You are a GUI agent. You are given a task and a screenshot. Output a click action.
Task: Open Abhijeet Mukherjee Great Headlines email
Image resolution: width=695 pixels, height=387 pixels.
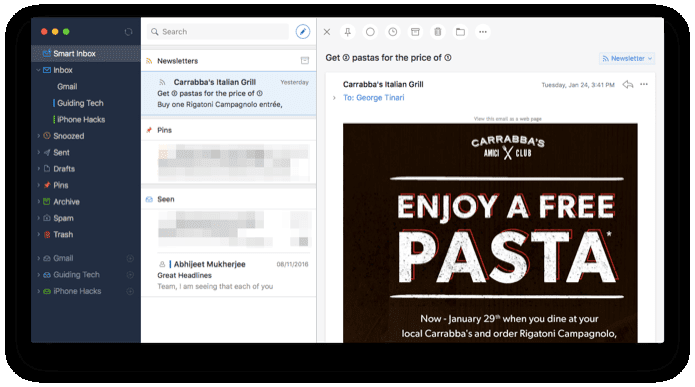tap(229, 275)
